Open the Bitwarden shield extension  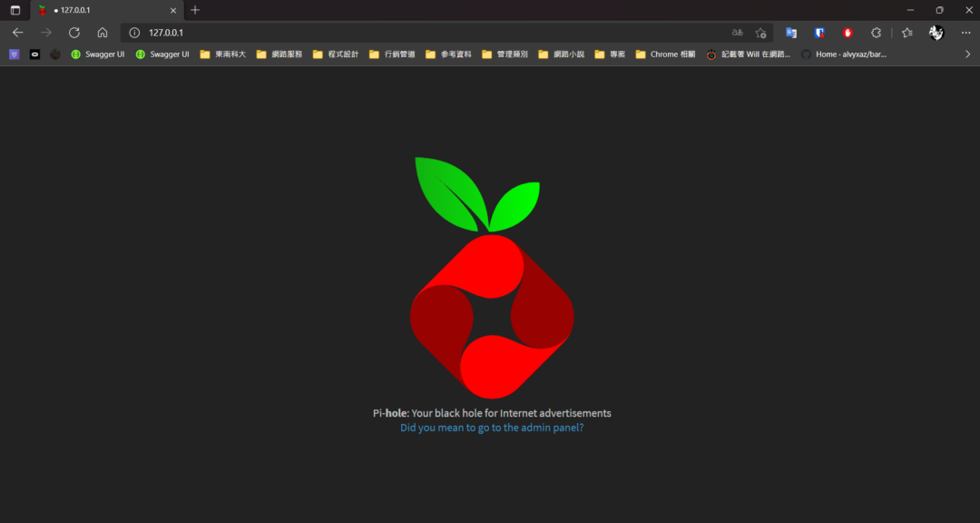[x=819, y=33]
